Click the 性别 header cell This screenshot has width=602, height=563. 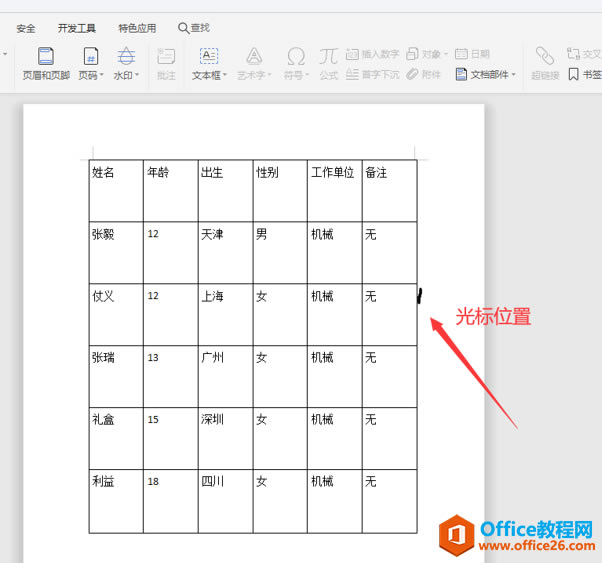coord(280,191)
